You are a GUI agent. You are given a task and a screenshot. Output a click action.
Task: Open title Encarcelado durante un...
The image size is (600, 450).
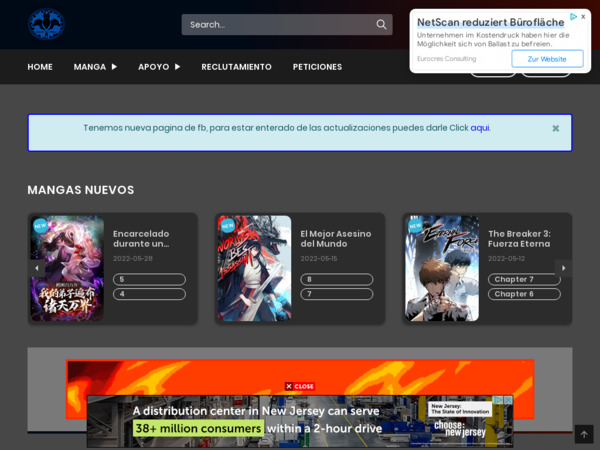pyautogui.click(x=141, y=239)
